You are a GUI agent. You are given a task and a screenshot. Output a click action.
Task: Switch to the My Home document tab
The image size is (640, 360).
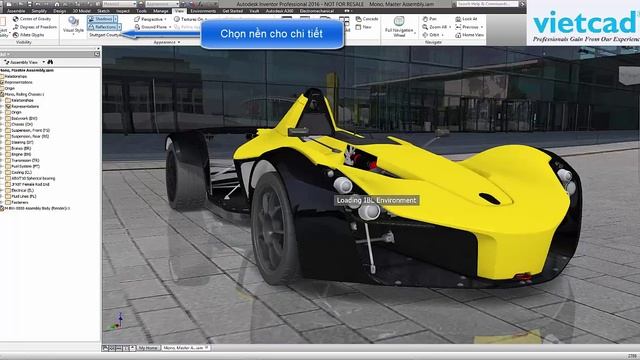pos(148,348)
